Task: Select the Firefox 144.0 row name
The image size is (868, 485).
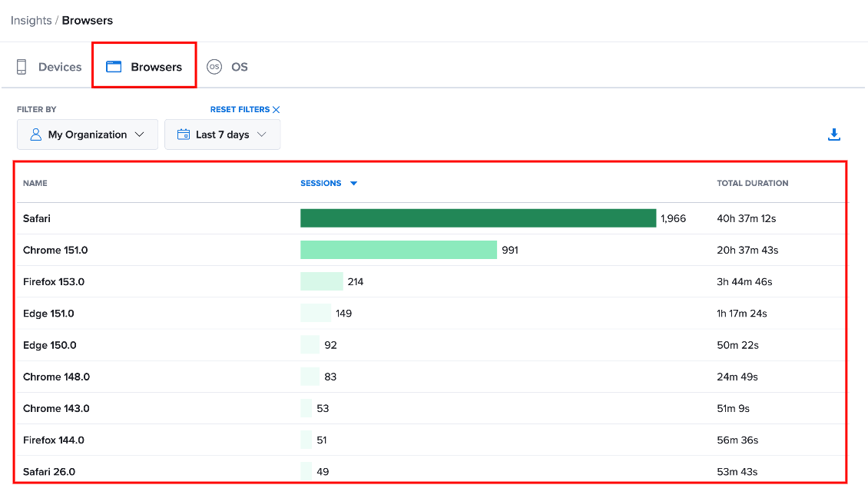Action: [54, 440]
